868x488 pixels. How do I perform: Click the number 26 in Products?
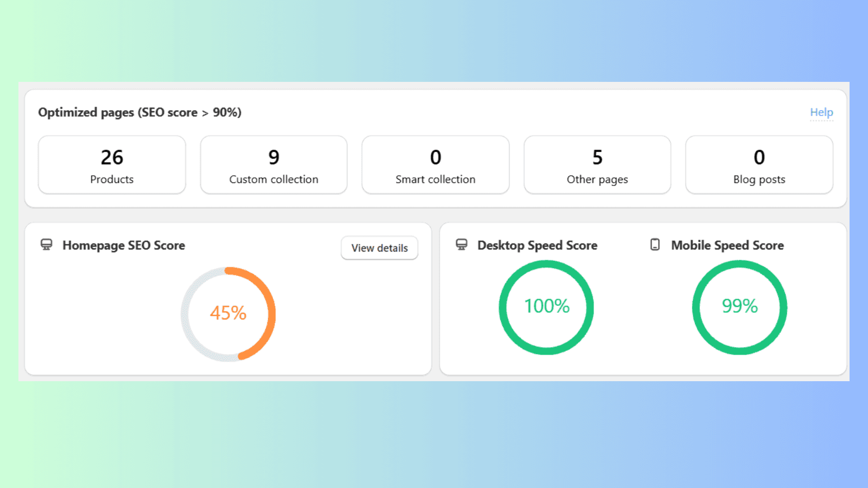(112, 157)
